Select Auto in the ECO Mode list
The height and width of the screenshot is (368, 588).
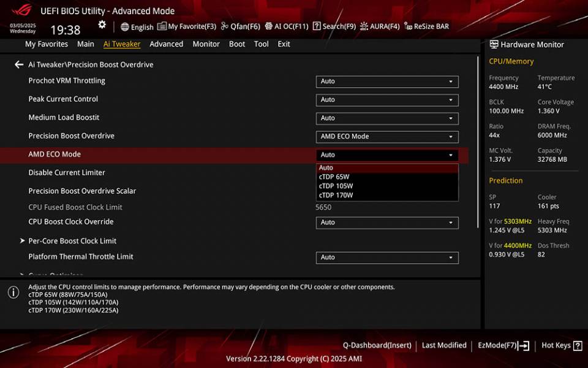tap(387, 168)
